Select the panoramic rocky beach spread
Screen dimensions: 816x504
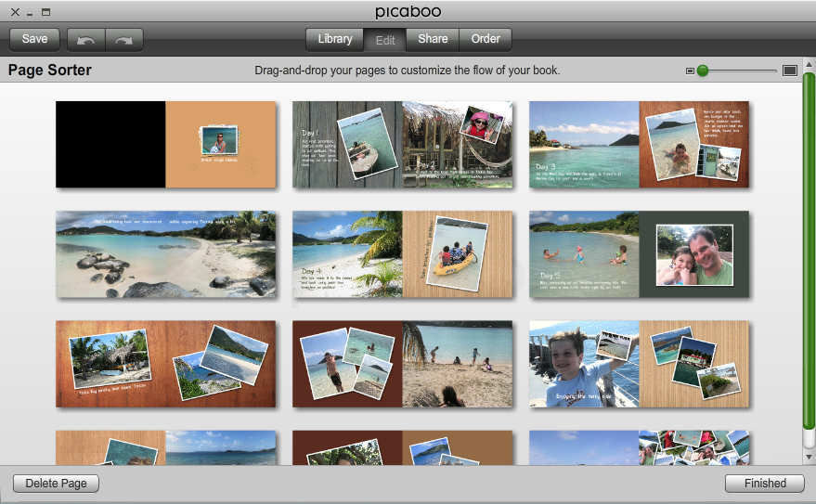[165, 253]
